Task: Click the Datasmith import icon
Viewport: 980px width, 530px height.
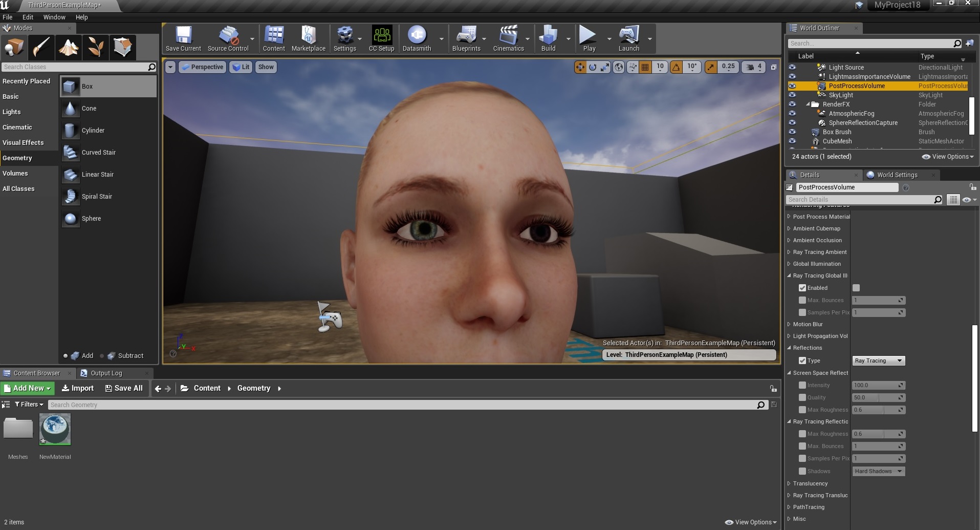Action: [417, 38]
